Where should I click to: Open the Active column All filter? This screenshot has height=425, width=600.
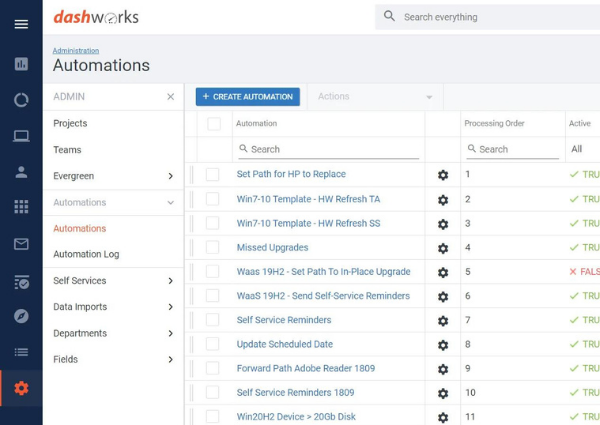pos(583,149)
